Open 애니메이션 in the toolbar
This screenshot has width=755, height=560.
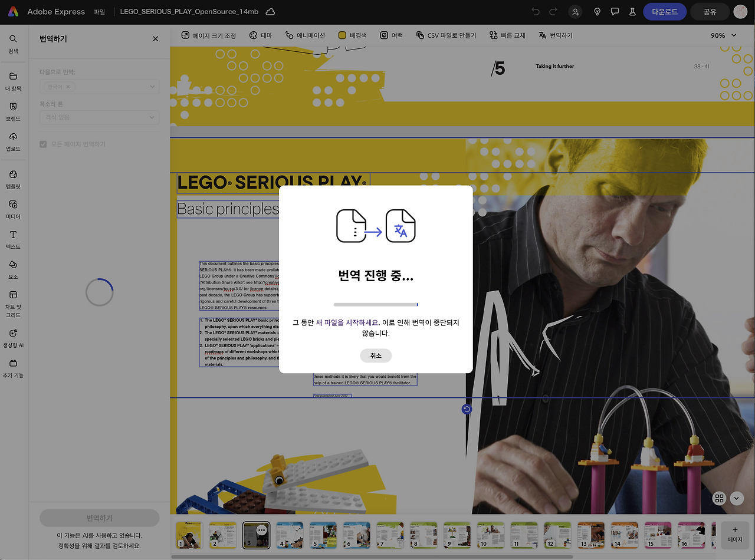click(305, 35)
